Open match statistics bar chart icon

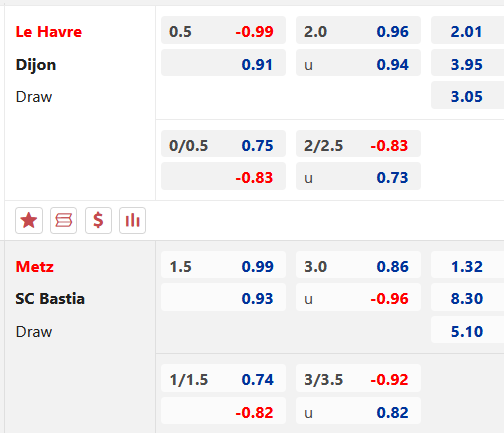tap(132, 220)
